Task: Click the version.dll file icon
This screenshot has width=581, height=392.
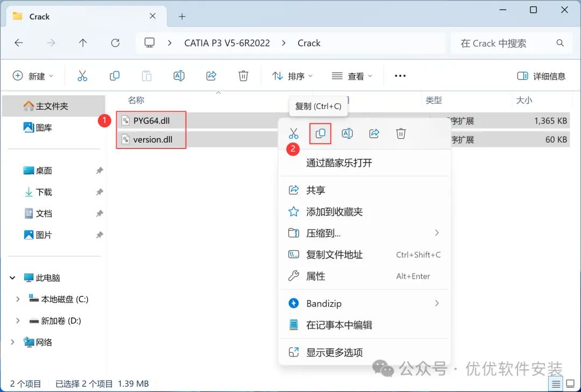Action: [125, 139]
